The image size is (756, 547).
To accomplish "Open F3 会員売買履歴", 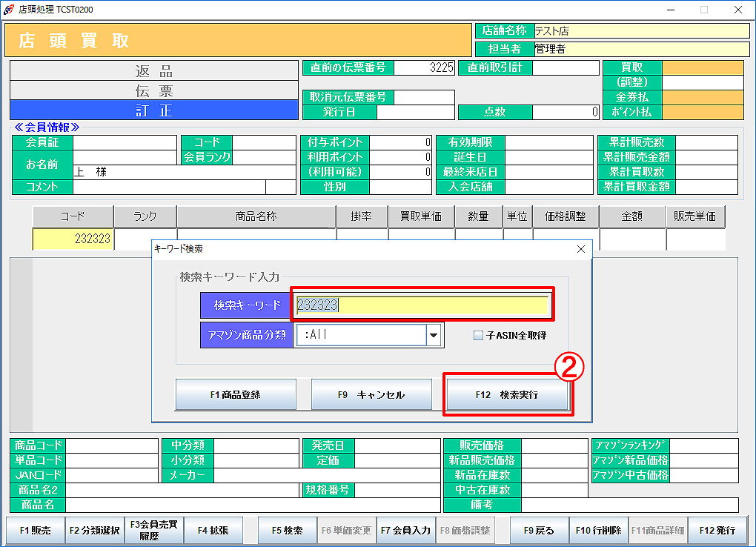I will [x=153, y=531].
